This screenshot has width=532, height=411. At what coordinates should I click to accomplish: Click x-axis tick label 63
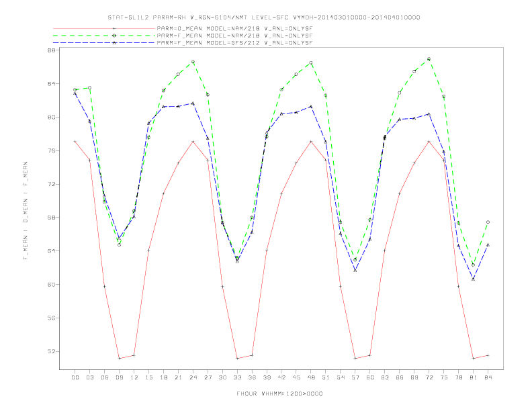click(385, 377)
